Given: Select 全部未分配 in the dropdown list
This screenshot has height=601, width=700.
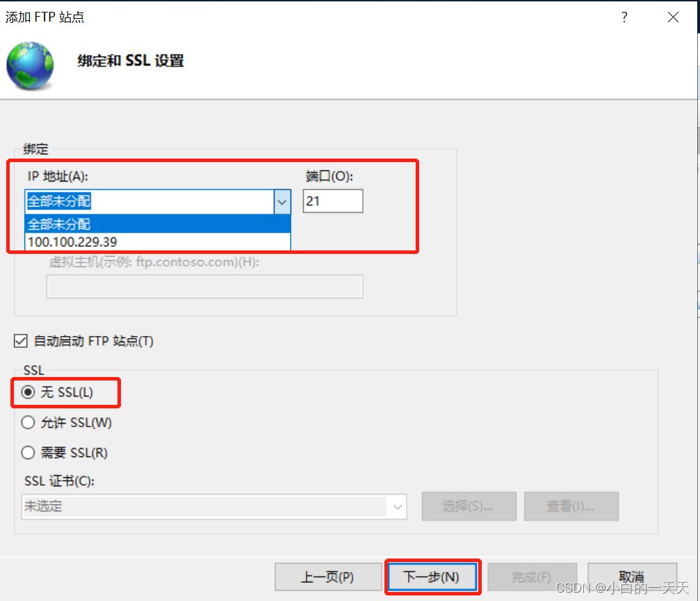Looking at the screenshot, I should coord(158,224).
